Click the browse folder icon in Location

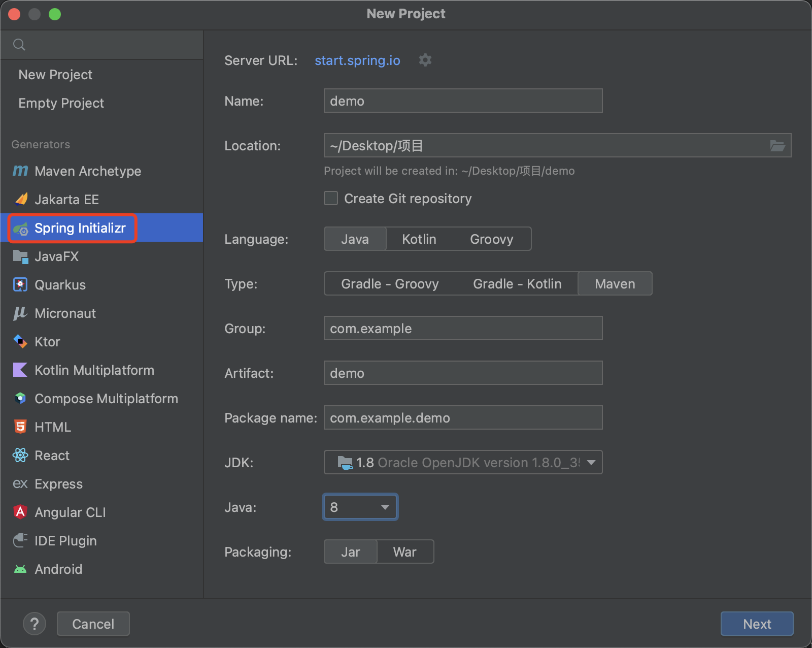777,146
